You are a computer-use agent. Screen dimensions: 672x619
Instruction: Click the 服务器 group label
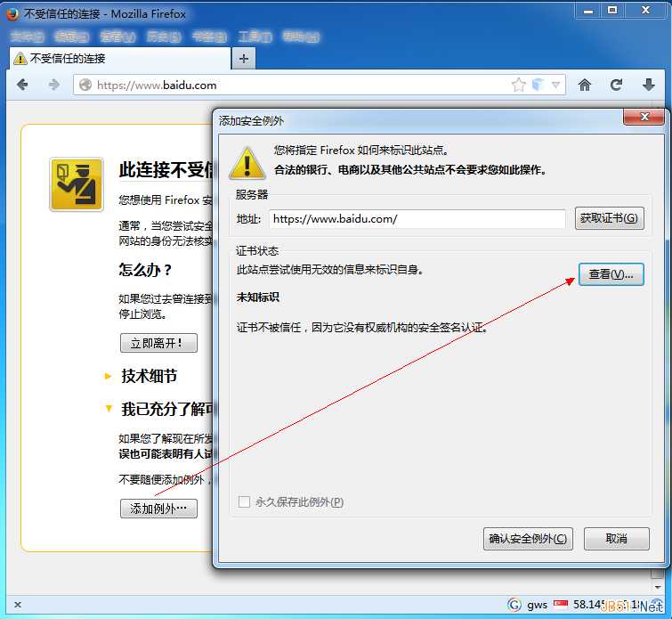point(252,195)
